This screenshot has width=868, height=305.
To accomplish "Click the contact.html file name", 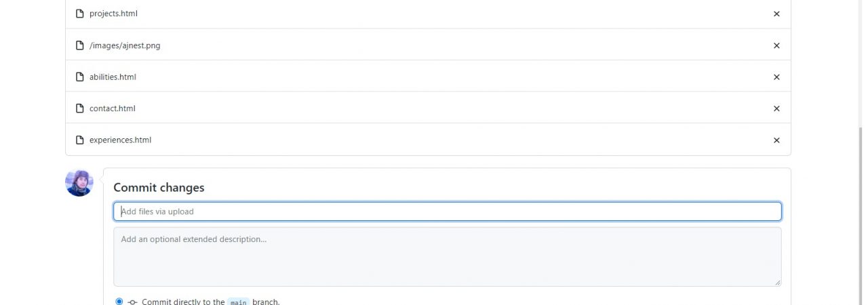I will [113, 108].
